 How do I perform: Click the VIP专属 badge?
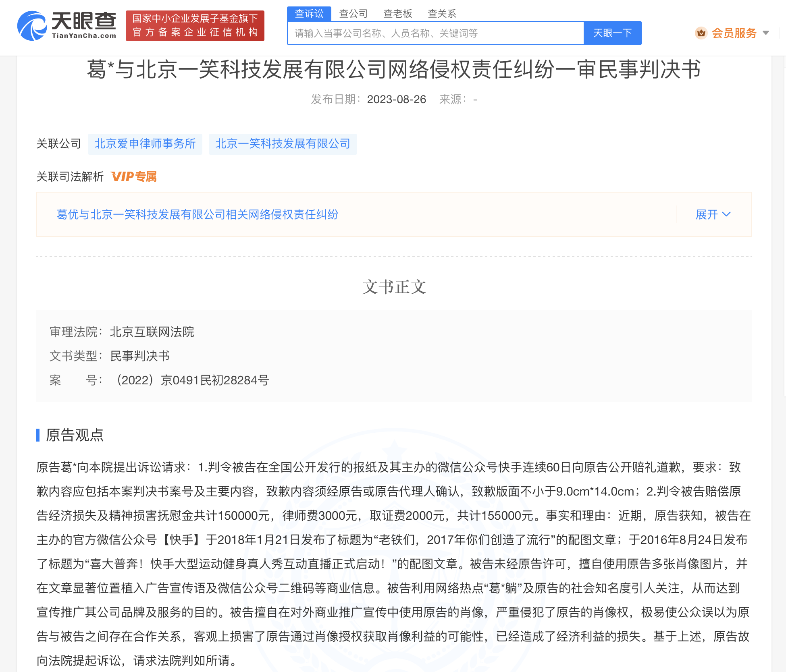coord(134,176)
